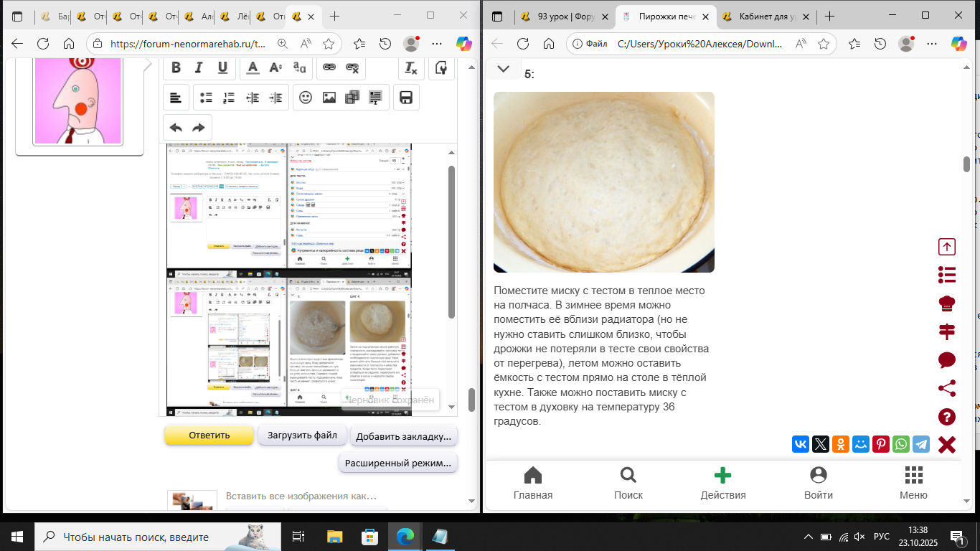Open the font size dropdown
Viewport: 980px width, 551px height.
[275, 67]
